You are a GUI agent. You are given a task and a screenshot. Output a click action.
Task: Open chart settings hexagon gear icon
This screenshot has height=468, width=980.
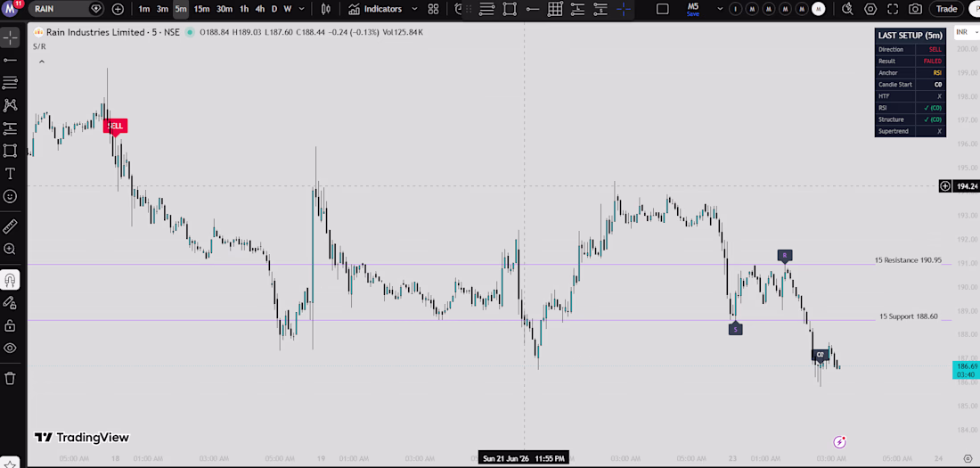coord(870,9)
